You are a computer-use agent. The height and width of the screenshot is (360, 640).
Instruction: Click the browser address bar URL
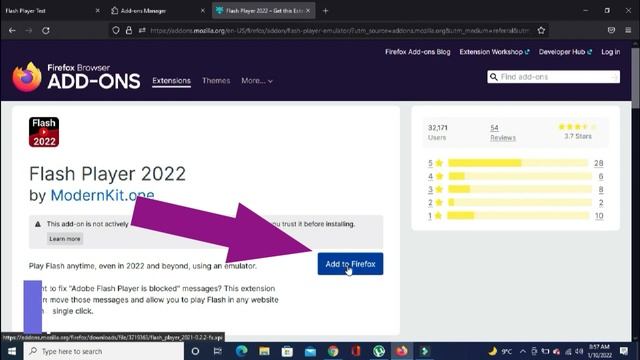click(x=339, y=31)
